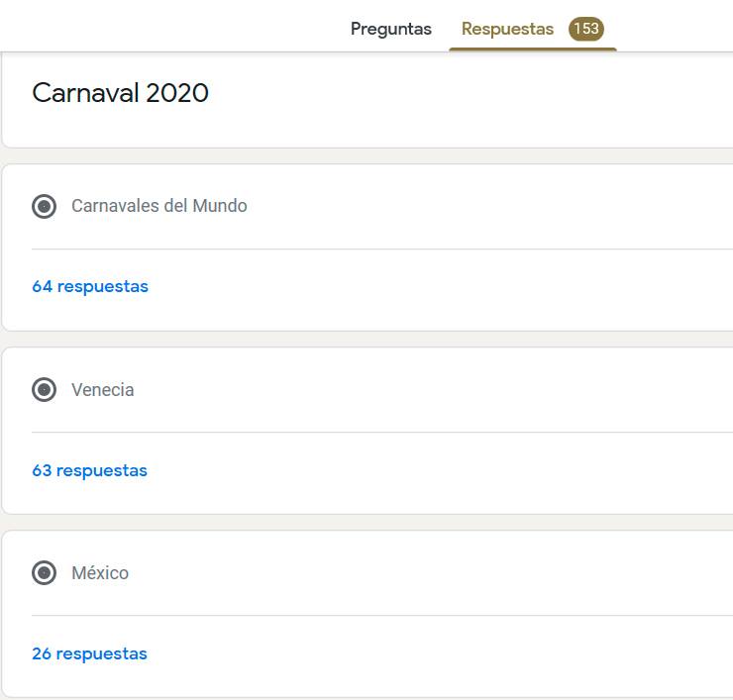
Task: Click the Carnaval 2020 form title
Action: point(120,93)
